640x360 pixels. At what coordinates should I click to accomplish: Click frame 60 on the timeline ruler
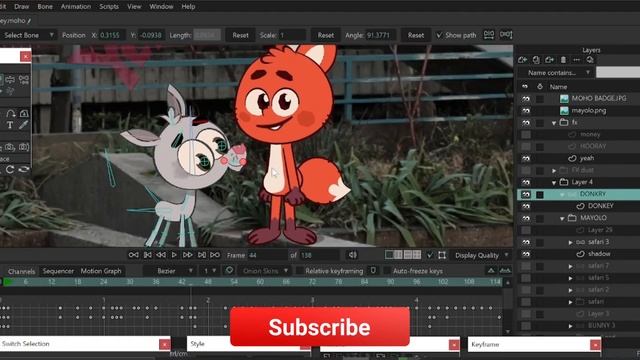point(260,282)
